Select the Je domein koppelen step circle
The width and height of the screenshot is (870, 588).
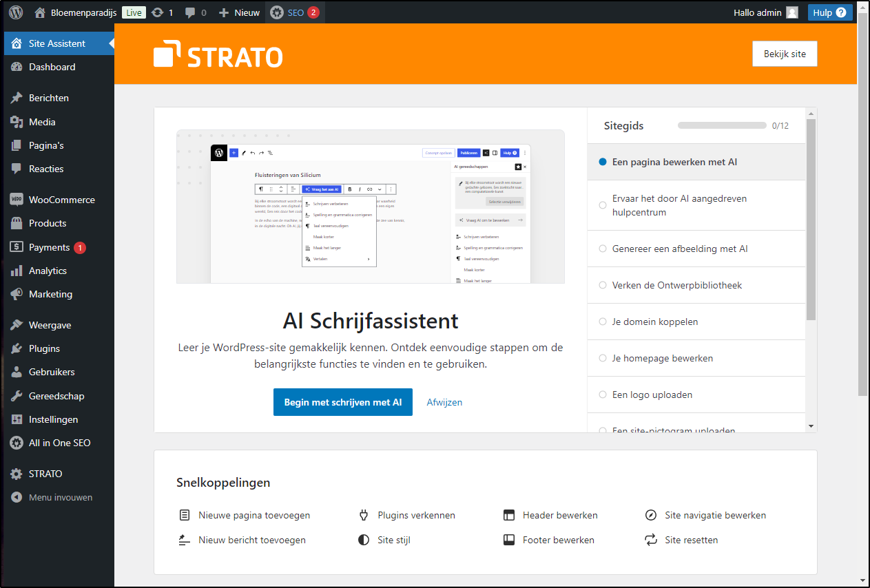[603, 322]
